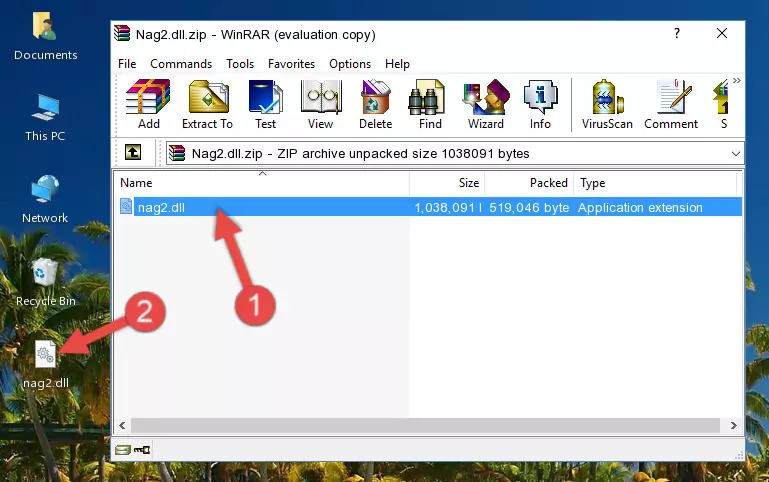Close the WinRAR window
Image resolution: width=769 pixels, height=482 pixels.
[x=722, y=33]
